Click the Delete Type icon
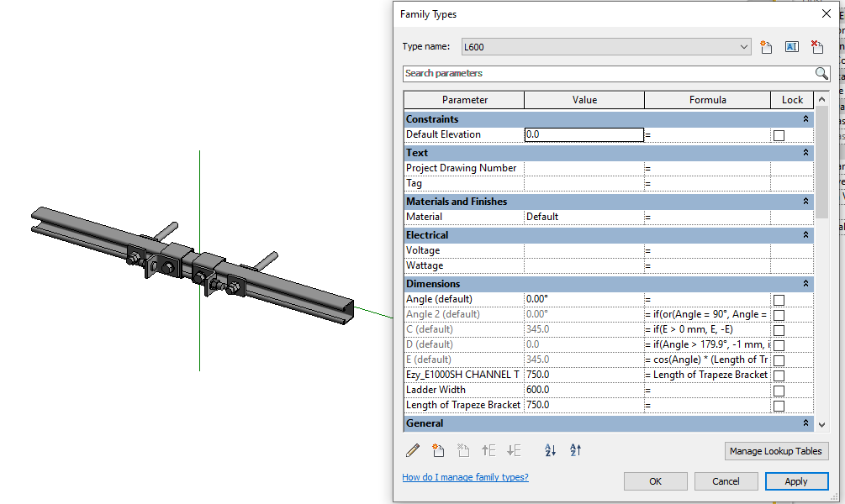845x504 pixels. pyautogui.click(x=817, y=47)
